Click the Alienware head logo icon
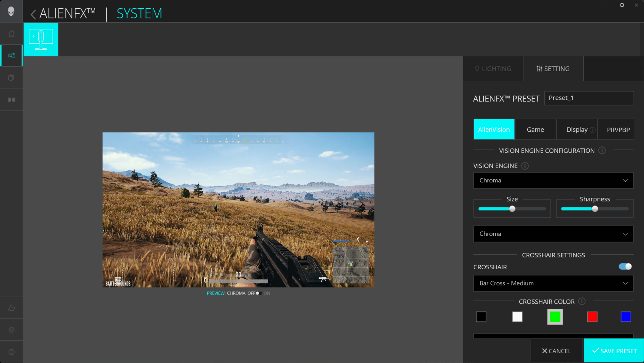Viewport: 644px width, 363px height. [x=11, y=11]
